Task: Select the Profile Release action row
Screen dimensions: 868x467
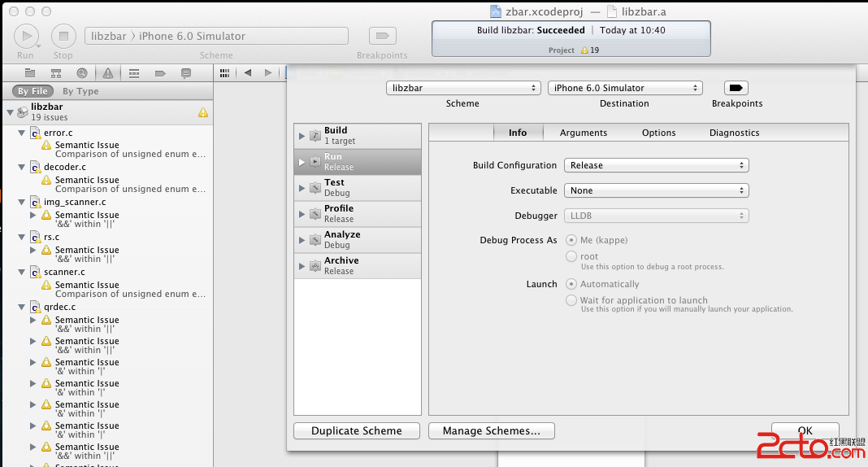Action: 358,214
